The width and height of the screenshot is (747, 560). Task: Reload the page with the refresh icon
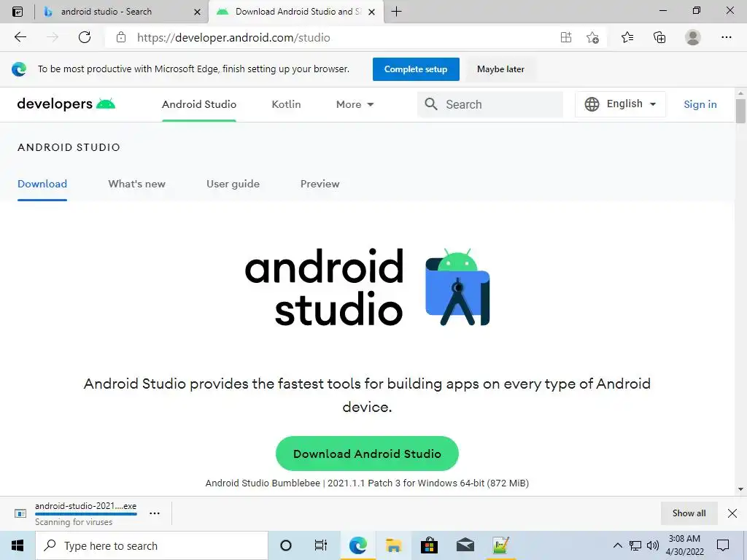coord(85,37)
